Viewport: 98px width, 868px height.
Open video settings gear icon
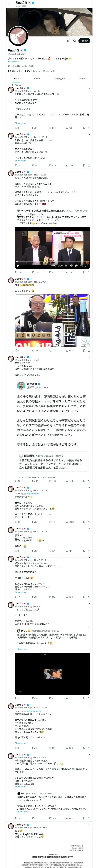click(76, 265)
